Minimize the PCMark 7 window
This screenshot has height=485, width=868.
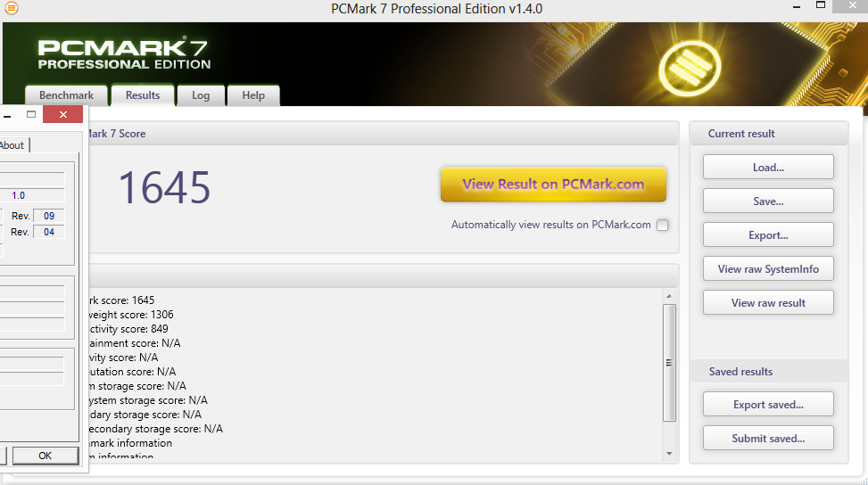[x=797, y=6]
